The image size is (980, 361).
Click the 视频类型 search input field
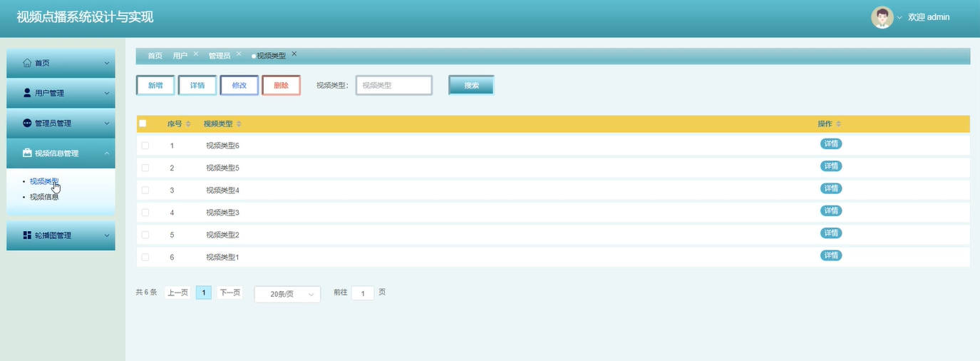pos(394,85)
